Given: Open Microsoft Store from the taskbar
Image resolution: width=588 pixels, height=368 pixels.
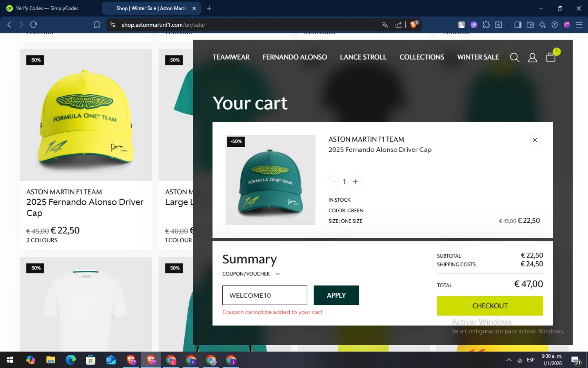Looking at the screenshot, I should [91, 360].
